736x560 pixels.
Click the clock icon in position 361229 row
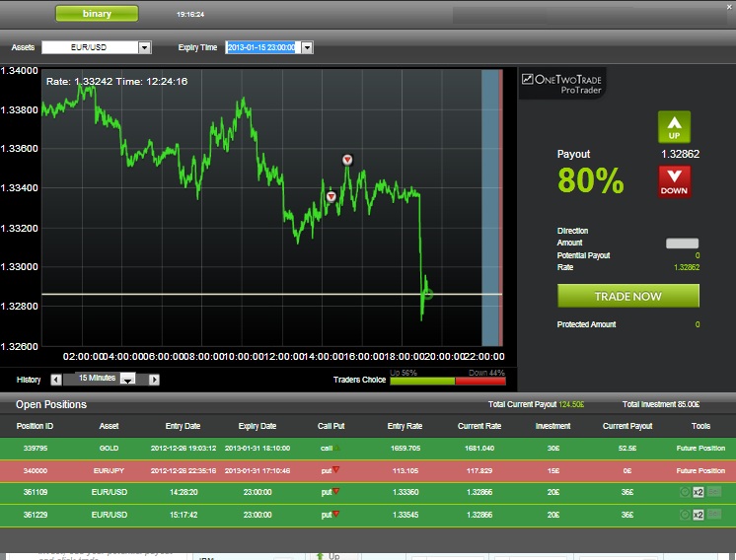coord(685,515)
